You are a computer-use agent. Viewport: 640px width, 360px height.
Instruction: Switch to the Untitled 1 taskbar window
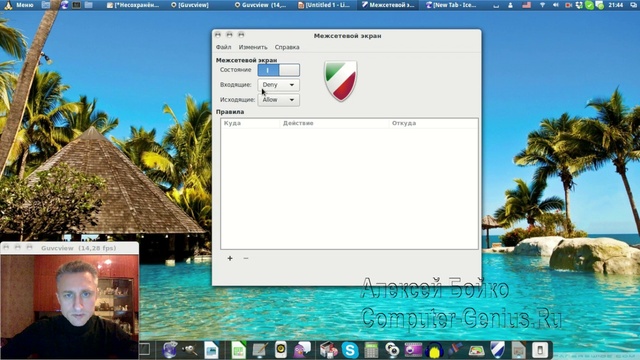point(324,5)
